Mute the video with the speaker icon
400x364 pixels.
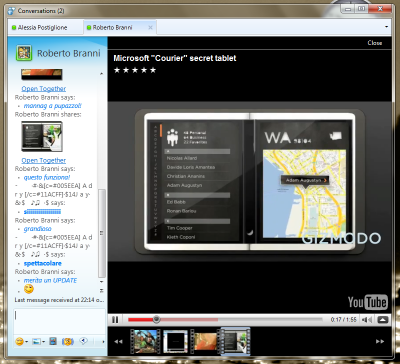point(367,320)
